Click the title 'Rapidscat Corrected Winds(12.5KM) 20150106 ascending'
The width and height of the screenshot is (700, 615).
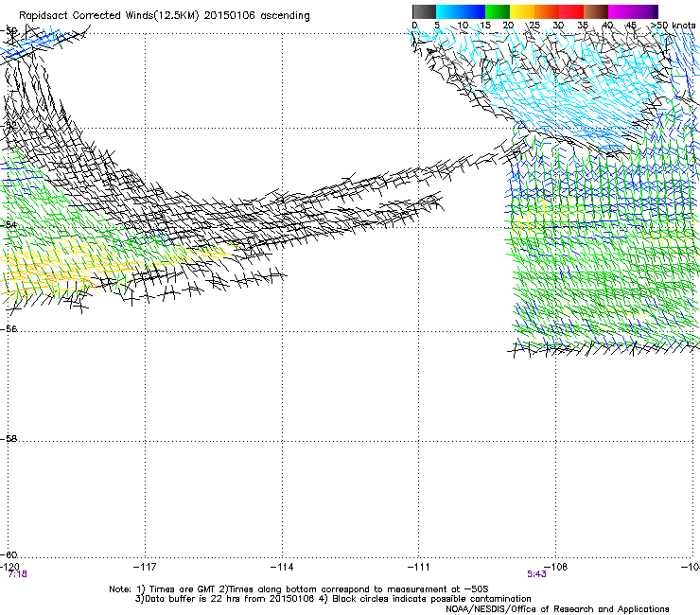165,16
